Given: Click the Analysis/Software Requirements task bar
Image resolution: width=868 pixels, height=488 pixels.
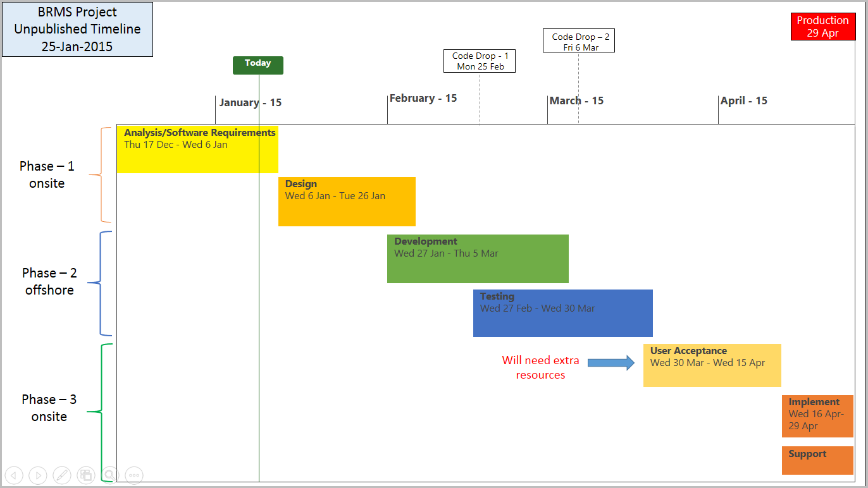Looking at the screenshot, I should pyautogui.click(x=197, y=150).
